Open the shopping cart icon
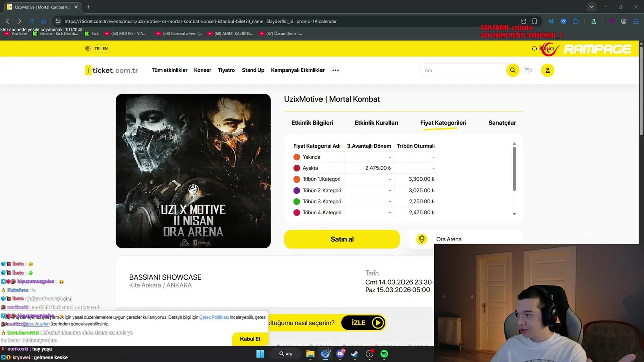This screenshot has width=644, height=362. click(x=528, y=70)
